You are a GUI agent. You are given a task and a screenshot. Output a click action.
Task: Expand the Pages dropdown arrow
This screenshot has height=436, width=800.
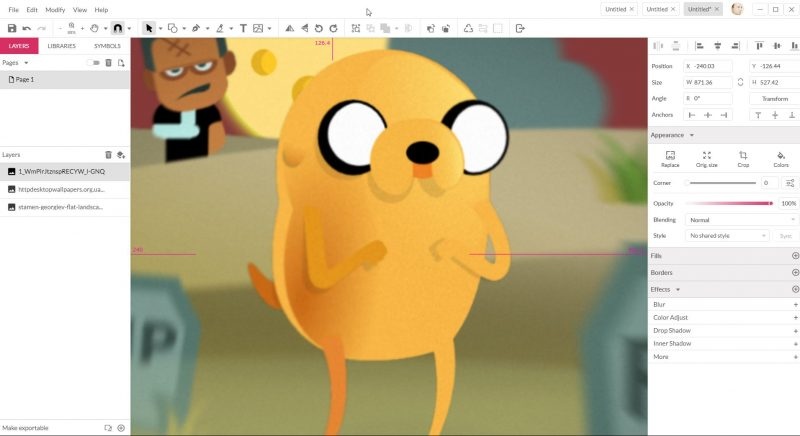click(x=26, y=63)
